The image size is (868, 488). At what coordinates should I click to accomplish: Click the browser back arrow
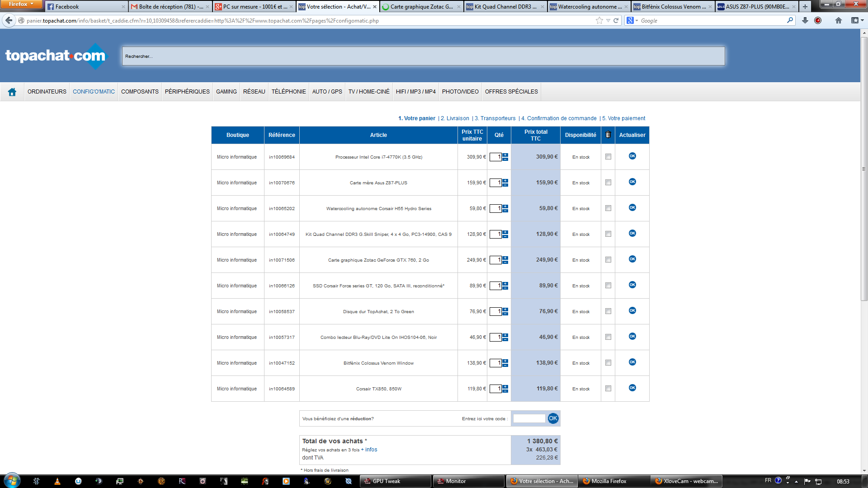click(x=9, y=20)
